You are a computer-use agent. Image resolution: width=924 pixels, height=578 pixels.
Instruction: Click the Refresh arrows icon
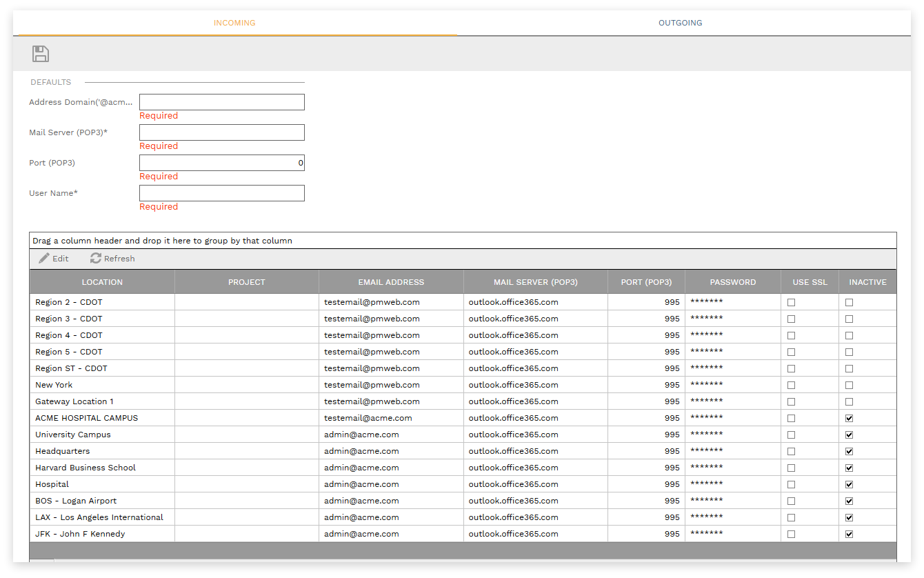coord(96,259)
